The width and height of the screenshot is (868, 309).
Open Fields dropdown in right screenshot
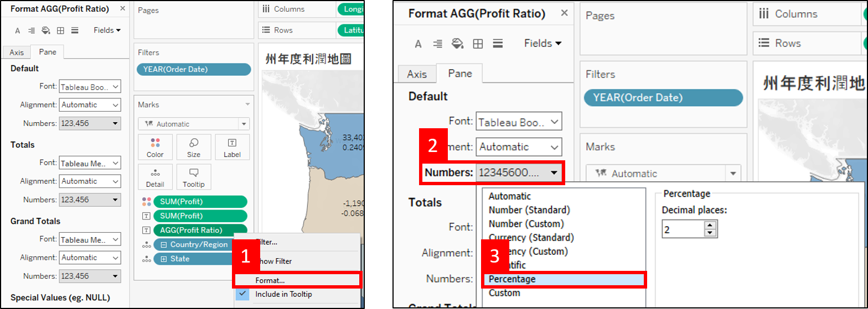(x=542, y=43)
